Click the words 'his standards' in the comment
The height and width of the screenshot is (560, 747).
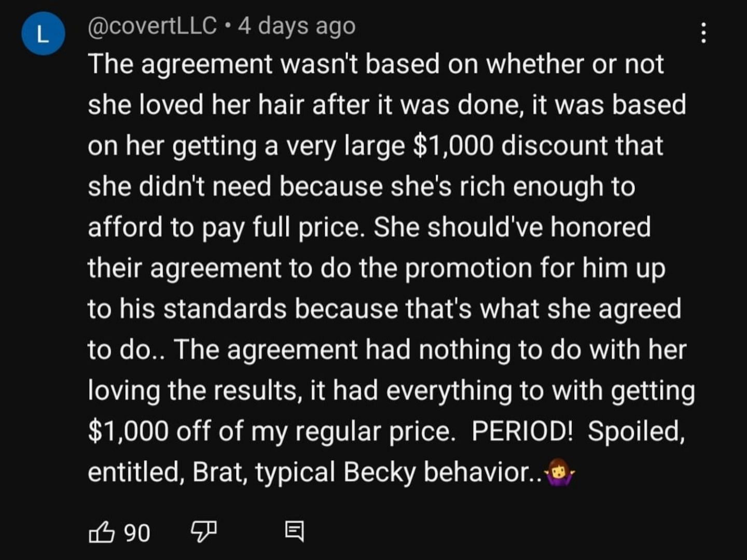(203, 309)
